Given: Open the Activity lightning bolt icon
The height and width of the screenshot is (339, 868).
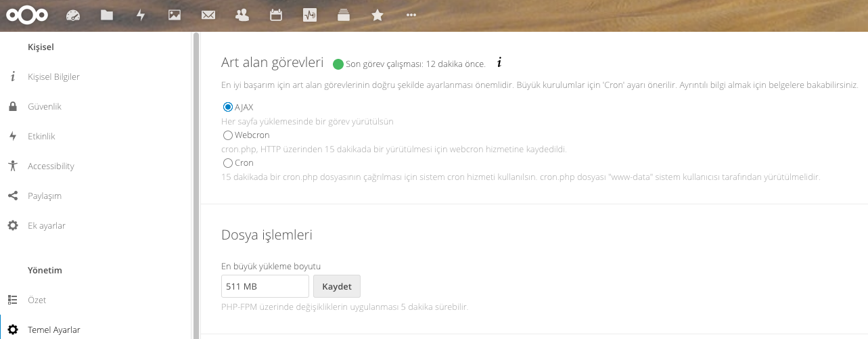Looking at the screenshot, I should (141, 16).
